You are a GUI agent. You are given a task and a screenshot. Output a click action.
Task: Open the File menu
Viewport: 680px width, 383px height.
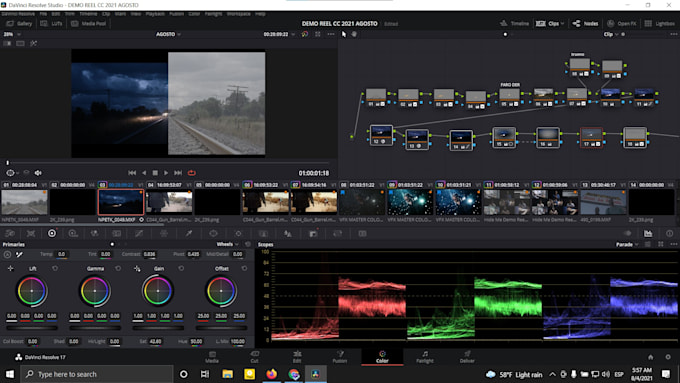43,14
